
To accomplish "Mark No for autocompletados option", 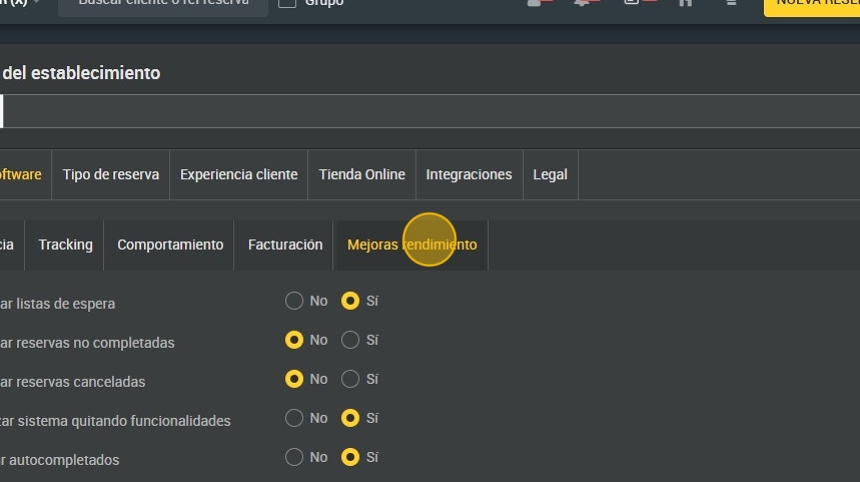I will tap(294, 457).
